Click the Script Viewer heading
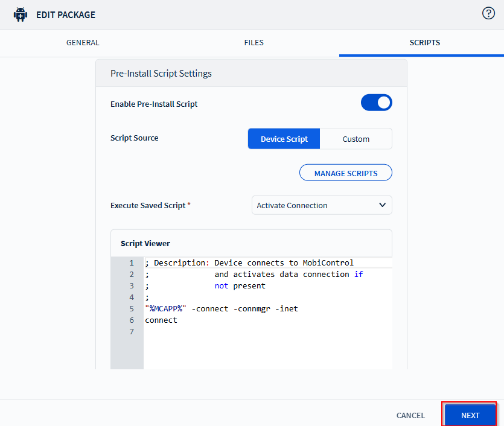 click(145, 244)
